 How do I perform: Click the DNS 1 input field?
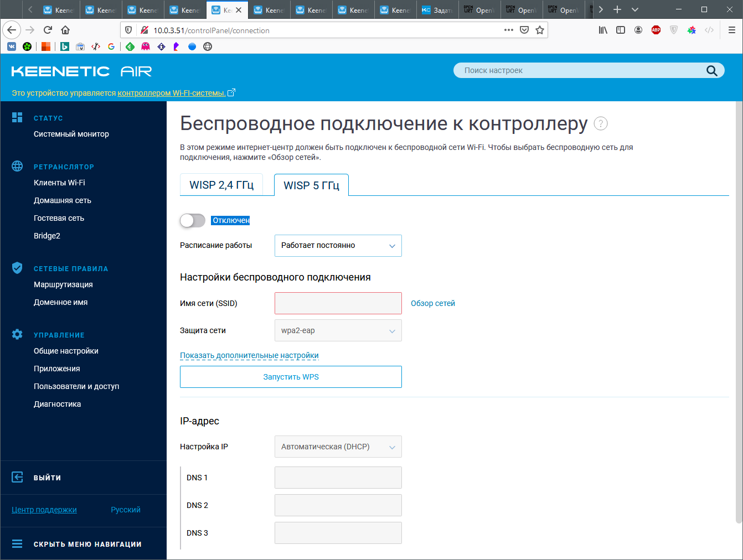pyautogui.click(x=338, y=478)
